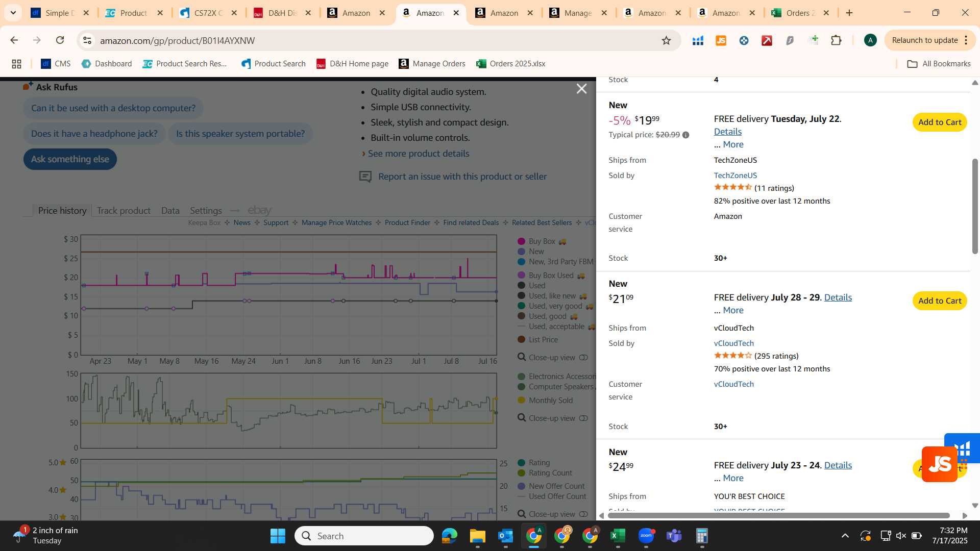The height and width of the screenshot is (551, 980).
Task: Open the red arrow extension icon
Action: [767, 40]
